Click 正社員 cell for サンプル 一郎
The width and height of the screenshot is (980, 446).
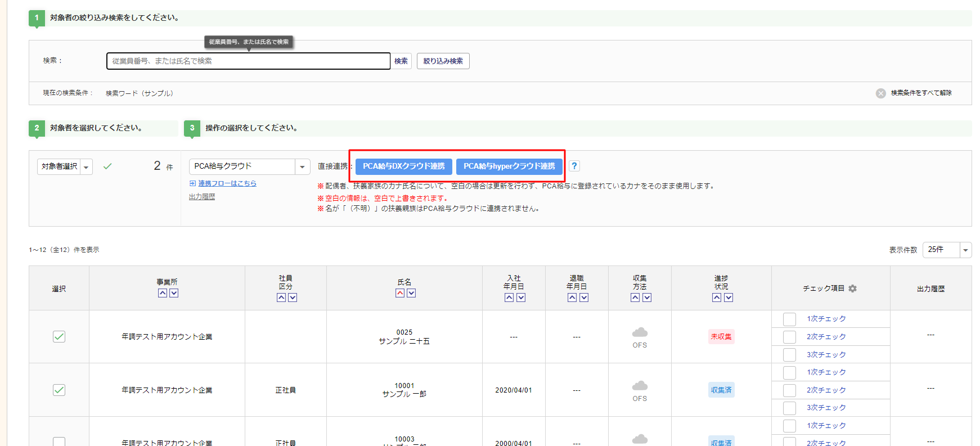click(x=286, y=390)
